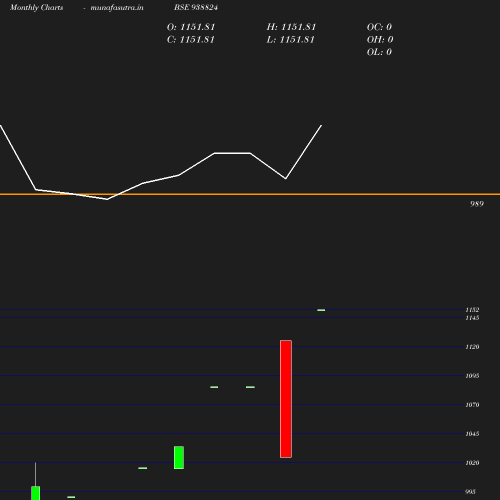Select the low value 'L: 1151.81'
The image size is (500, 500).
291,40
